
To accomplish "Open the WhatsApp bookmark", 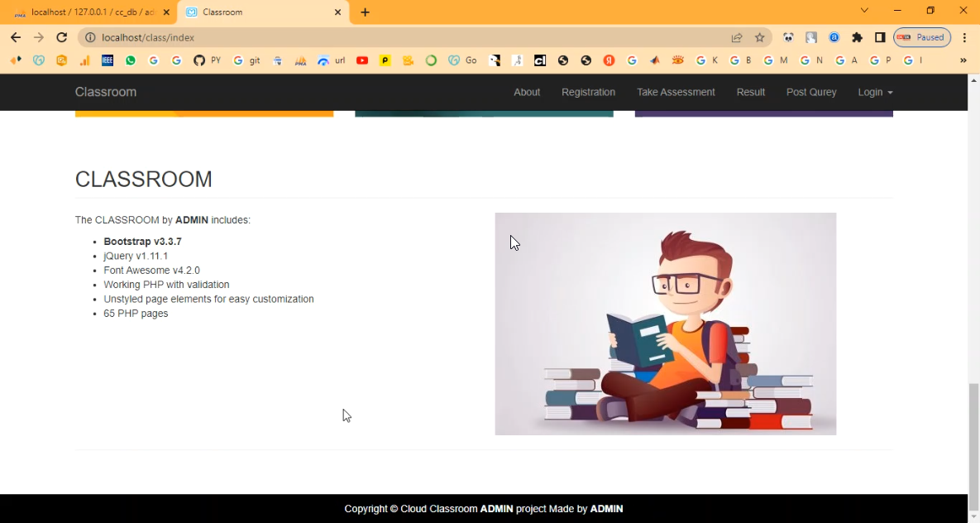I will point(131,60).
